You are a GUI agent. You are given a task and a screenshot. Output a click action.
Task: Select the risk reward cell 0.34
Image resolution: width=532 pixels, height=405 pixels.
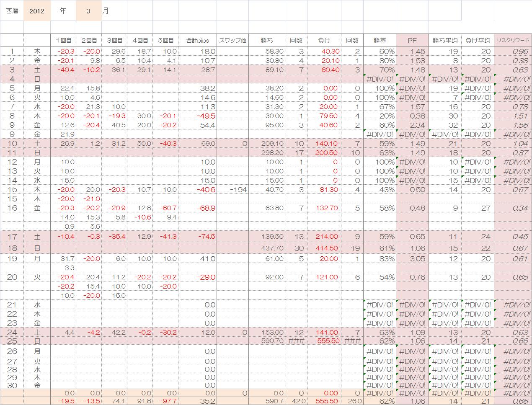tap(513, 208)
